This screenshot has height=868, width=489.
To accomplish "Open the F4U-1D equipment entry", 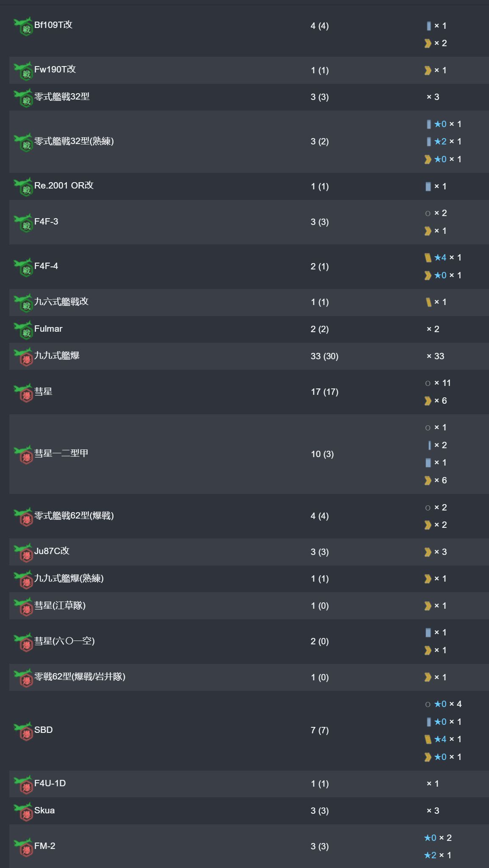I will pyautogui.click(x=50, y=783).
